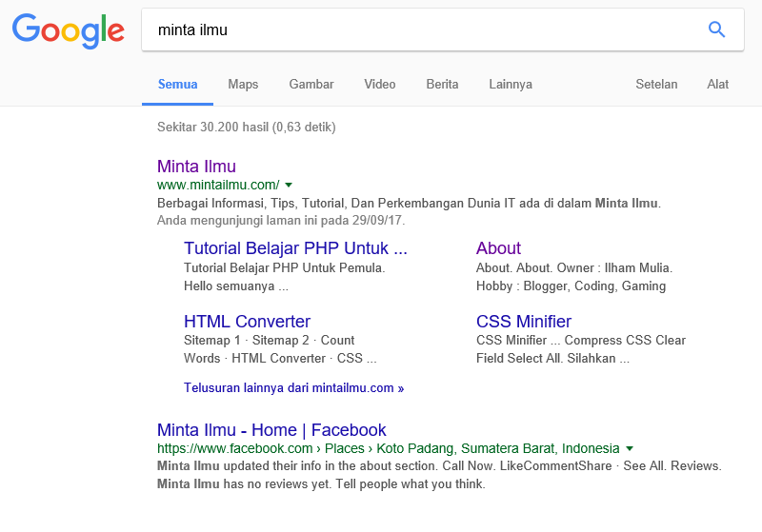Viewport: 762px width, 532px height.
Task: Open the Lainnya menu
Action: tap(511, 84)
